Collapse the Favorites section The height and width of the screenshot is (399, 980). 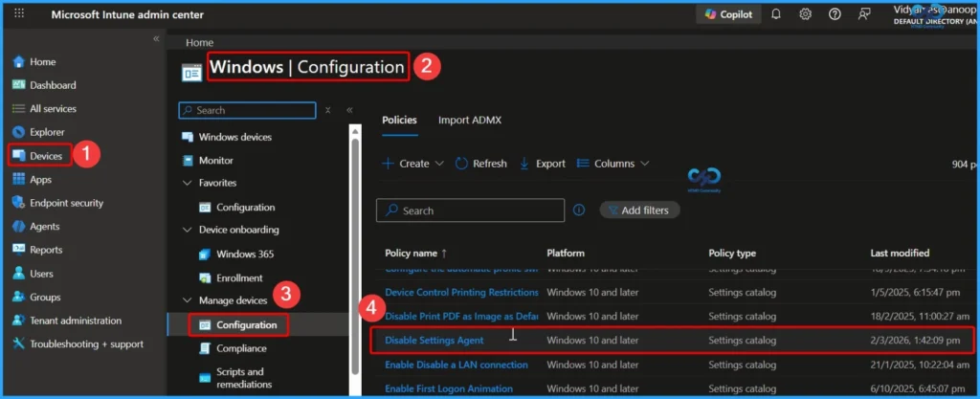187,183
